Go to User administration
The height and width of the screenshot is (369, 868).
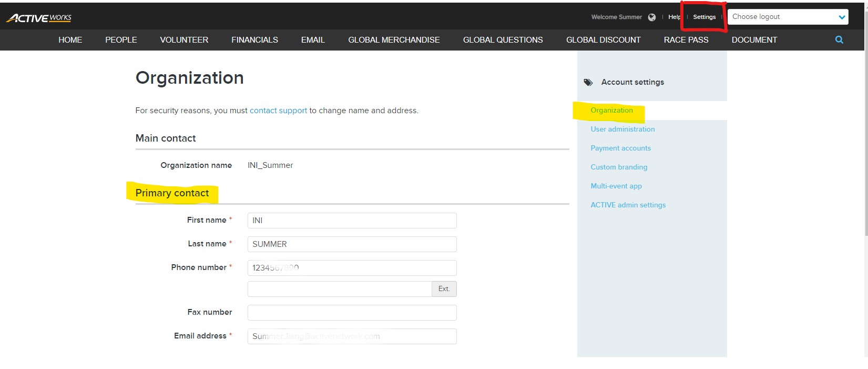click(x=622, y=129)
